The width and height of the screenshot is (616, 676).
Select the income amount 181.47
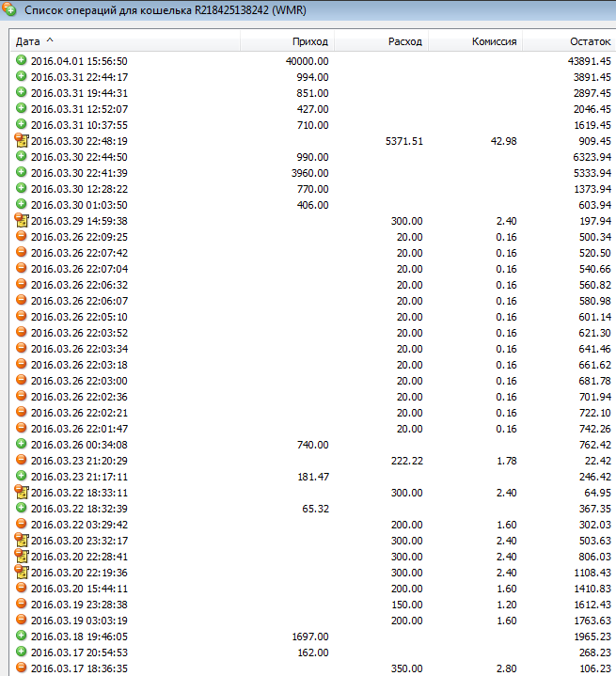[x=313, y=477]
